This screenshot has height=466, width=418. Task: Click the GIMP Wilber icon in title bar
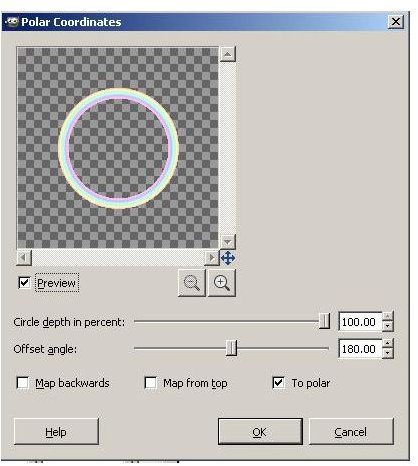(11, 22)
